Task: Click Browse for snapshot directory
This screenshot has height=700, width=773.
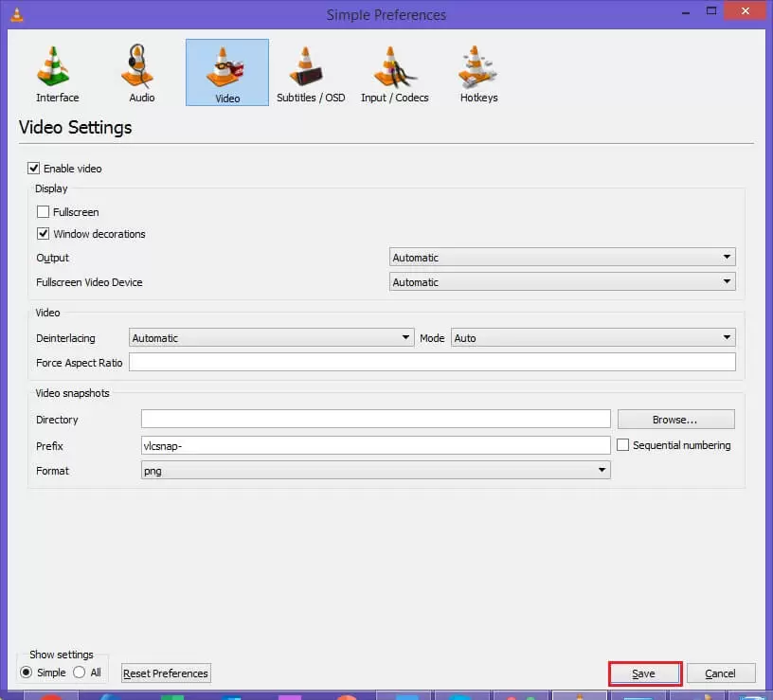Action: [x=675, y=420]
